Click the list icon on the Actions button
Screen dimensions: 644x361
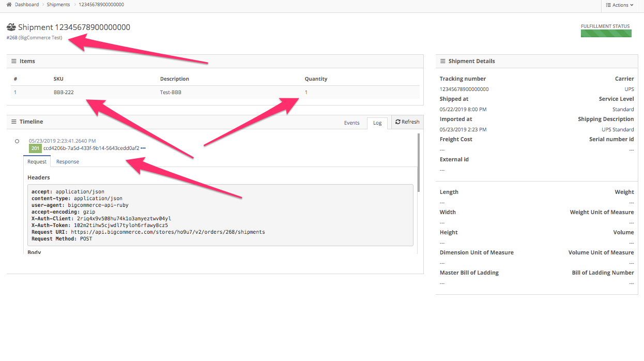click(608, 5)
